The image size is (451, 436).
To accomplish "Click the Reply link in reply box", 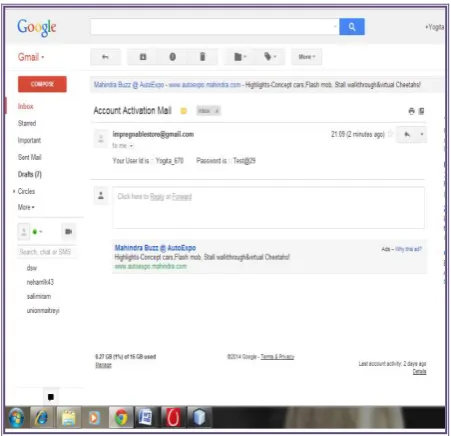I will tap(157, 197).
